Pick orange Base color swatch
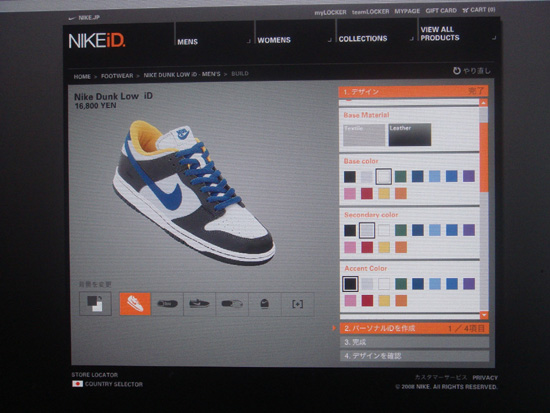 (401, 193)
